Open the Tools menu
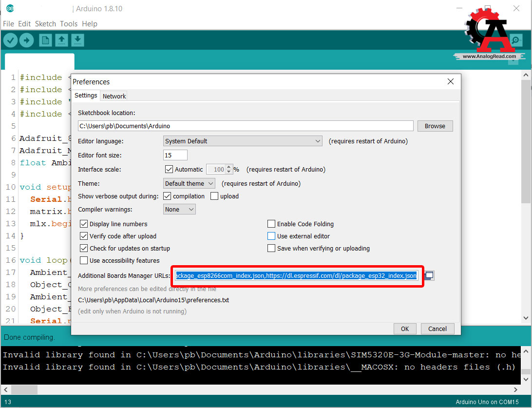The width and height of the screenshot is (532, 408). [69, 24]
